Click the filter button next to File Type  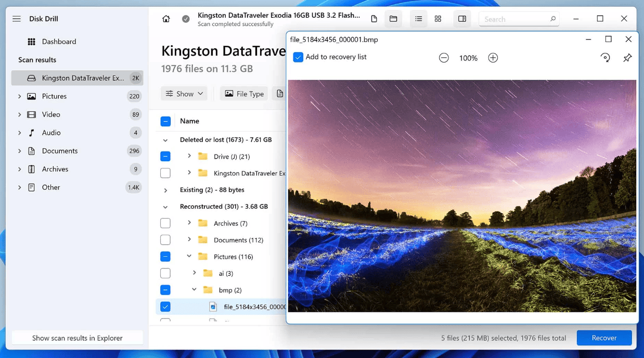coord(279,94)
